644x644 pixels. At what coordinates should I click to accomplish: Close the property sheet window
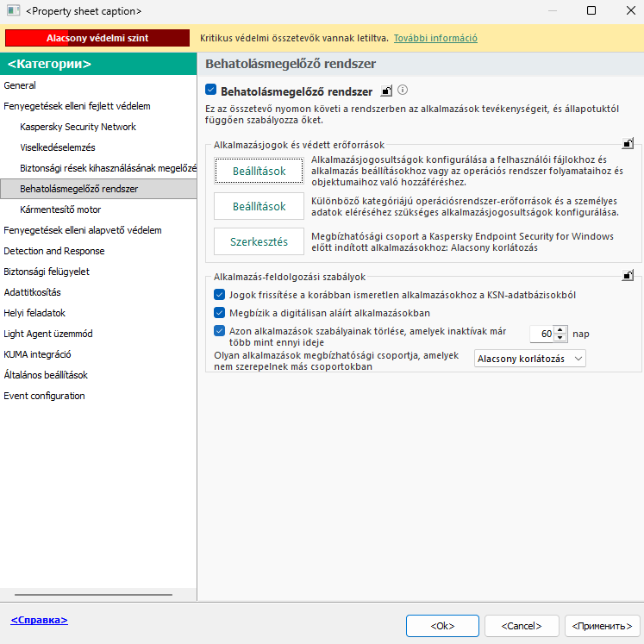pyautogui.click(x=631, y=10)
